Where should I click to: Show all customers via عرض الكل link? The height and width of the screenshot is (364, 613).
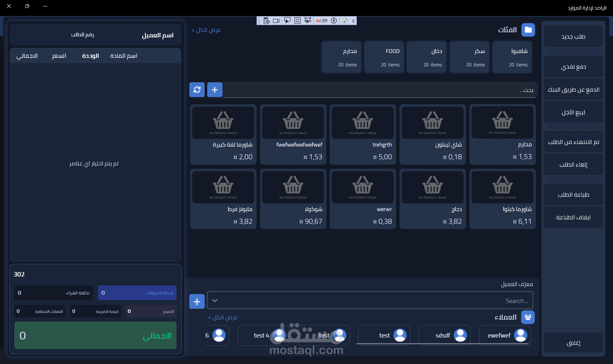coord(223,317)
